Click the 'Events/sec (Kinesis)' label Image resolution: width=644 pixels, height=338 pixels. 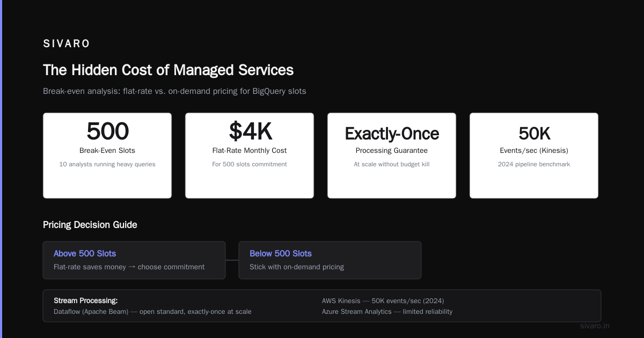[534, 151]
